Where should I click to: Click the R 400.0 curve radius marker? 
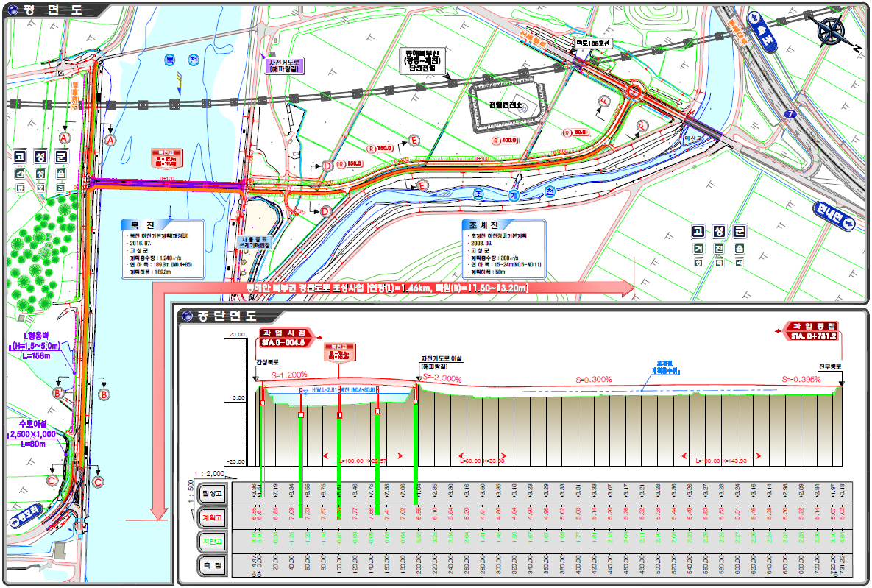pyautogui.click(x=506, y=140)
